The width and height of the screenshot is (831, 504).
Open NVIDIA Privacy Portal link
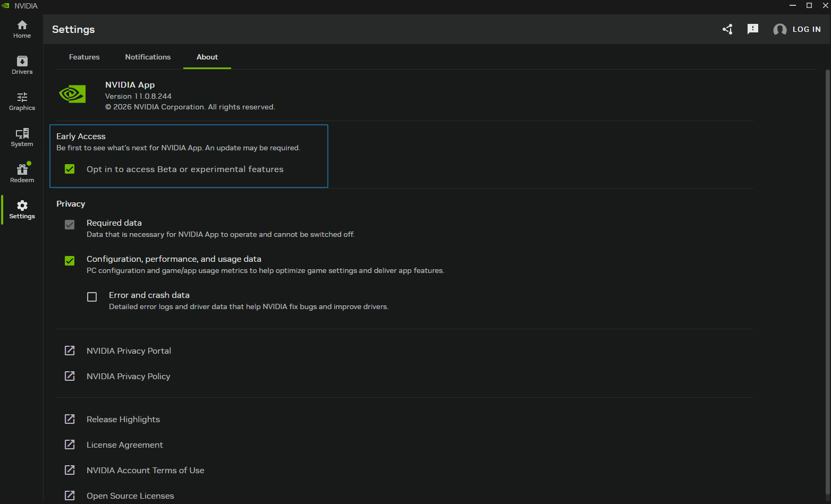129,351
